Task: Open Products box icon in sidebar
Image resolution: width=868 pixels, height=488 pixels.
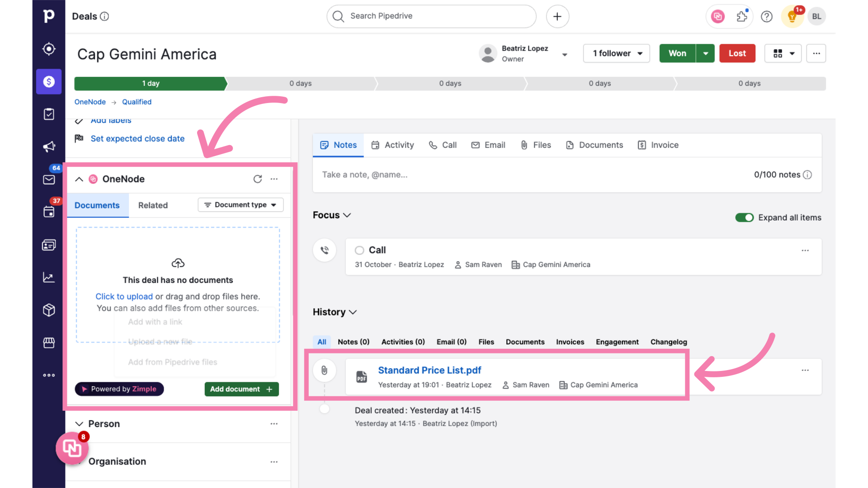Action: pos(49,310)
